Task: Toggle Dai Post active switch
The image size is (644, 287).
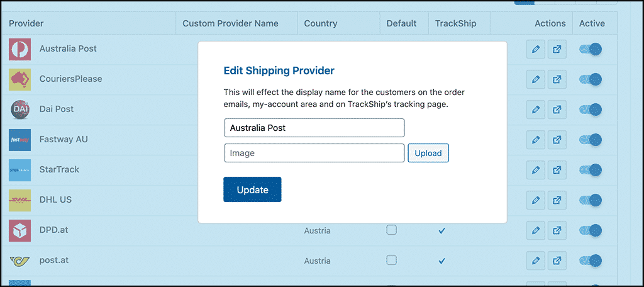Action: [x=591, y=110]
